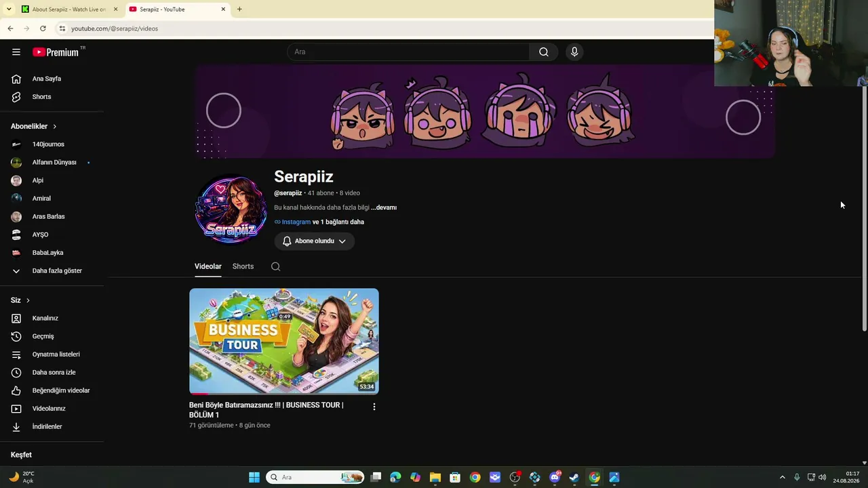Open the Windows Start menu
Viewport: 868px width, 488px height.
[x=254, y=477]
